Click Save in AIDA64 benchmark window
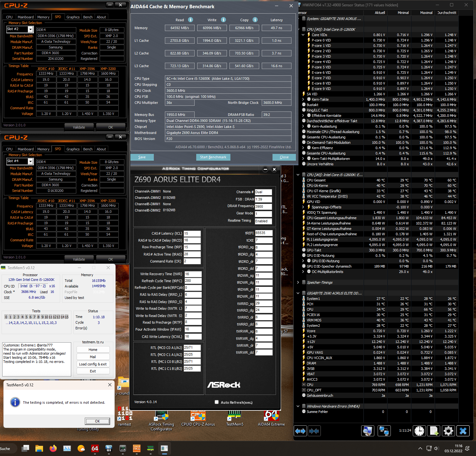The height and width of the screenshot is (456, 476). [142, 157]
